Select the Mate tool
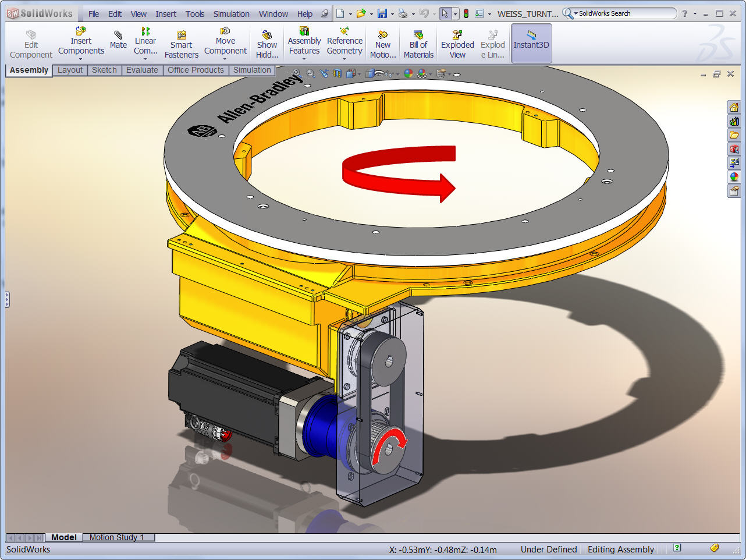The width and height of the screenshot is (746, 560). (118, 40)
